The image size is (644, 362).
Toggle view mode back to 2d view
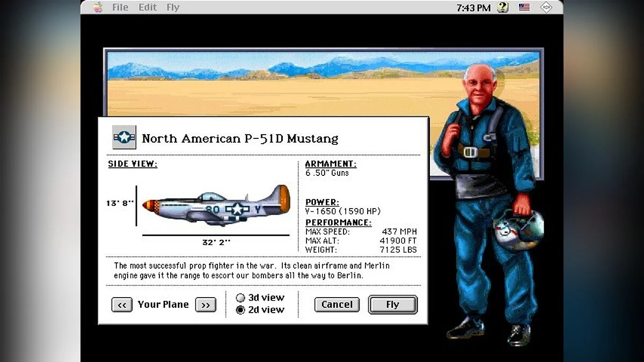click(241, 309)
